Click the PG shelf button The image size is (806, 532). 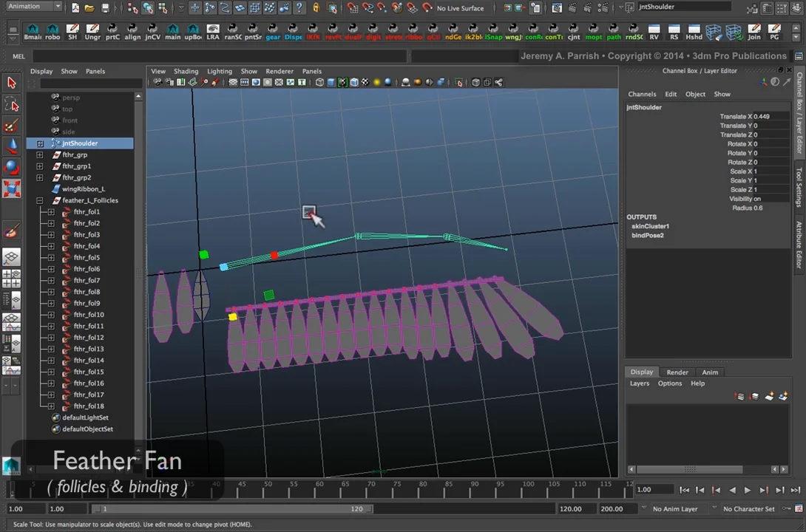tap(774, 32)
